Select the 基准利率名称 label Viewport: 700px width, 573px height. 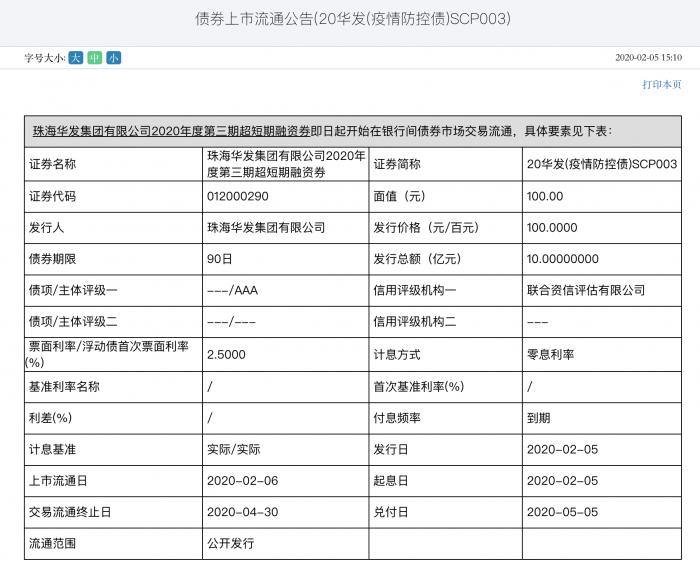[x=64, y=386]
